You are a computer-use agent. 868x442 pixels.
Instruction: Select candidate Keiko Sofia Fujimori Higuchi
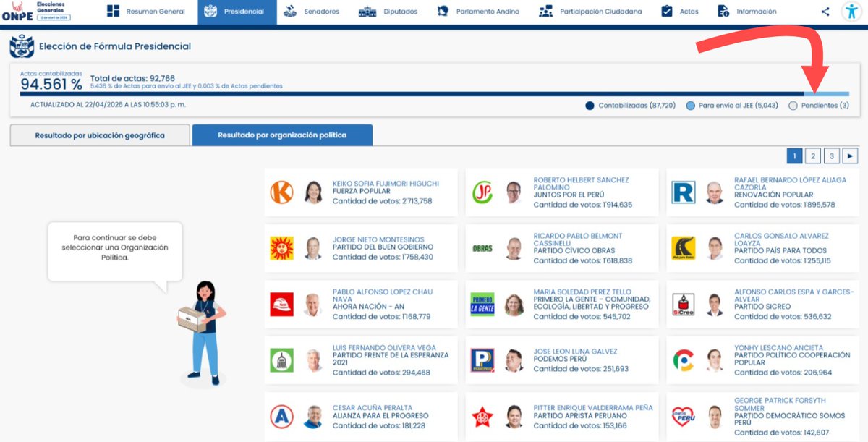[x=361, y=192]
